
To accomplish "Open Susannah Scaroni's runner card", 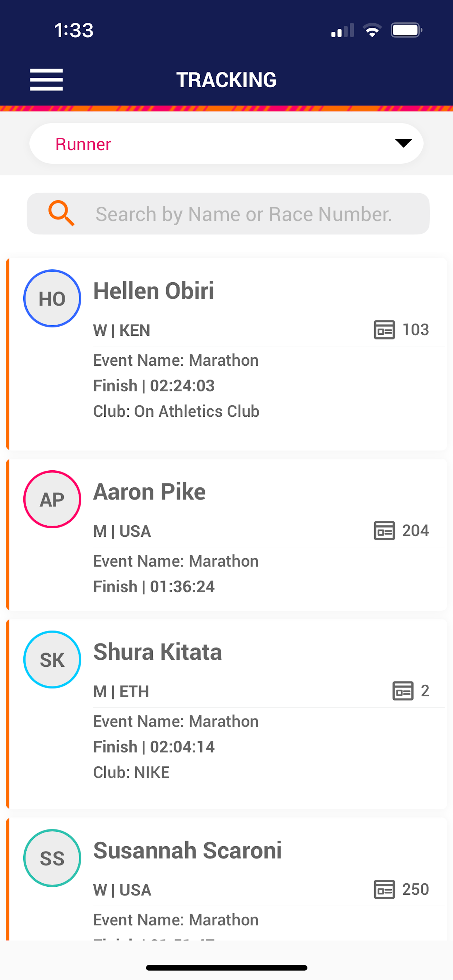I will (226, 879).
